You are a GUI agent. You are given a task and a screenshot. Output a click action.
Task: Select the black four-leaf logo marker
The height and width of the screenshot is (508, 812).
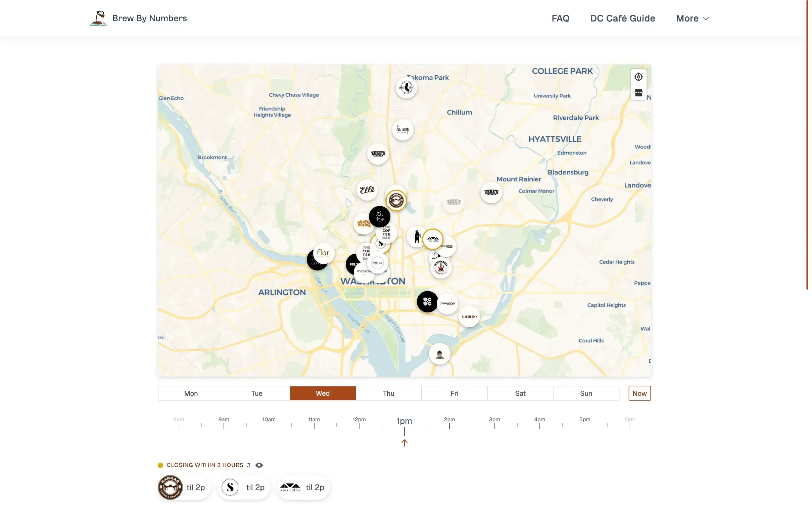coord(427,302)
